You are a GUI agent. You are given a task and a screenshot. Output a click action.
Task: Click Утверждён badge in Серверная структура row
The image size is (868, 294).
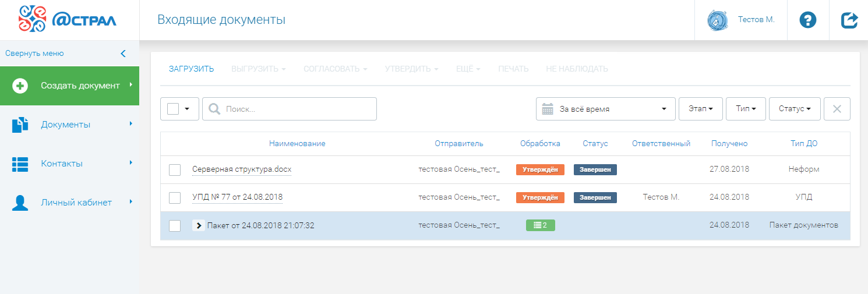click(540, 169)
